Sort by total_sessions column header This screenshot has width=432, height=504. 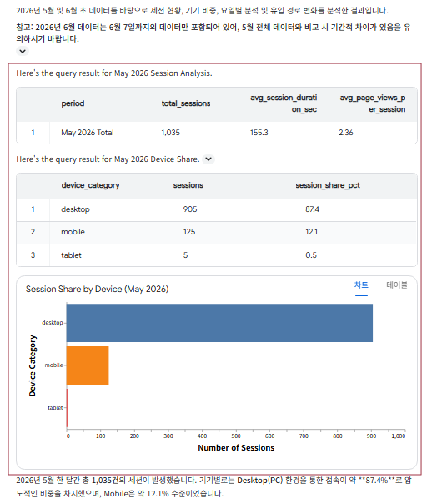pos(186,103)
